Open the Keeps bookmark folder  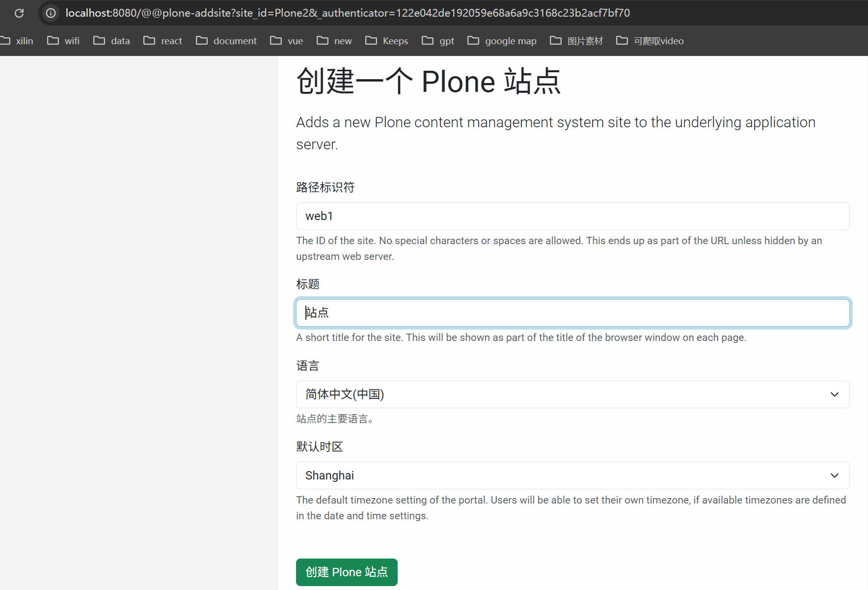click(x=387, y=41)
